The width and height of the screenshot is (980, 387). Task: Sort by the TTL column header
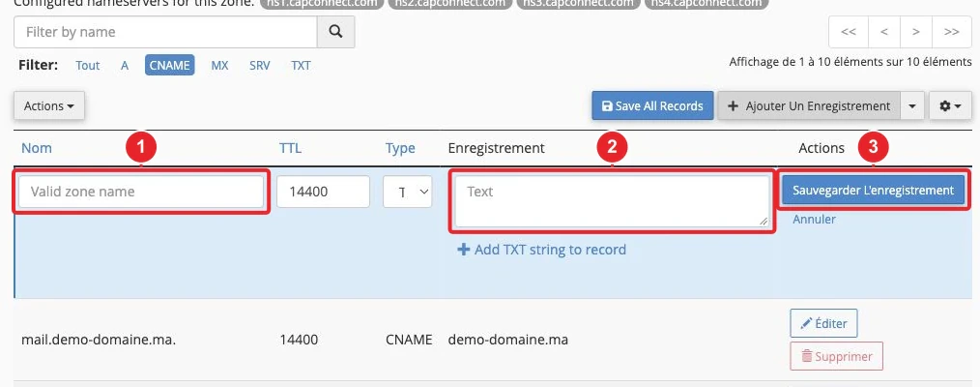[x=290, y=148]
